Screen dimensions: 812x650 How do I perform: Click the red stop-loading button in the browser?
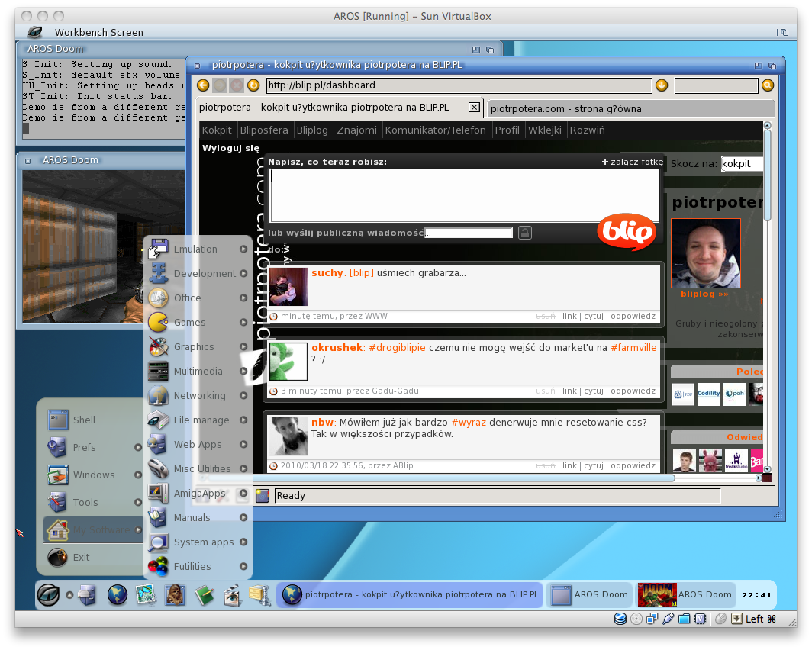pyautogui.click(x=236, y=85)
